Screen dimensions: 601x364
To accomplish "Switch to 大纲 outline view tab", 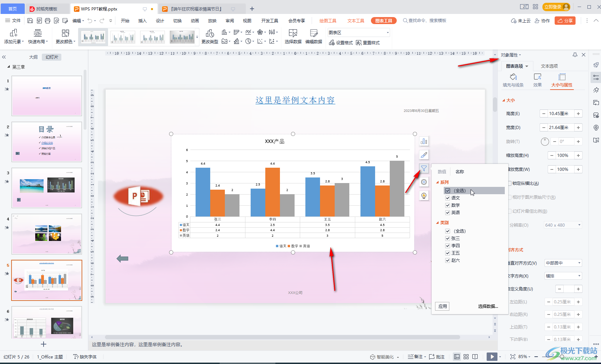I will click(x=33, y=57).
